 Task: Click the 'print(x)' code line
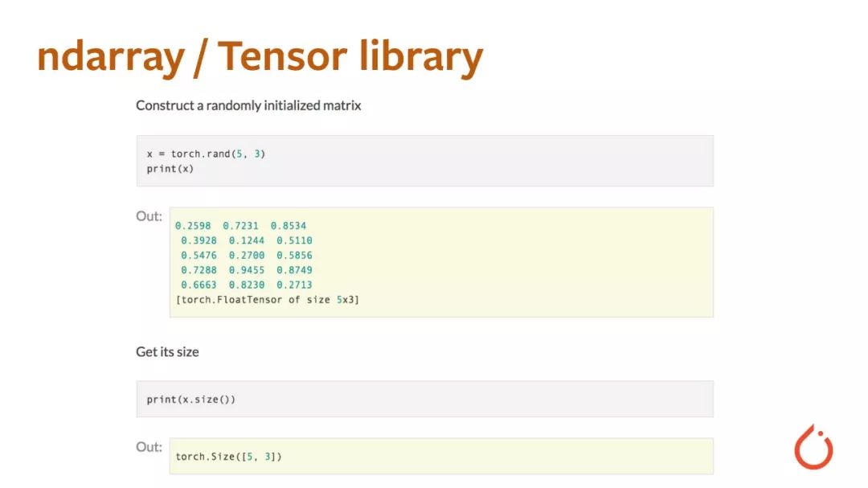pos(170,169)
